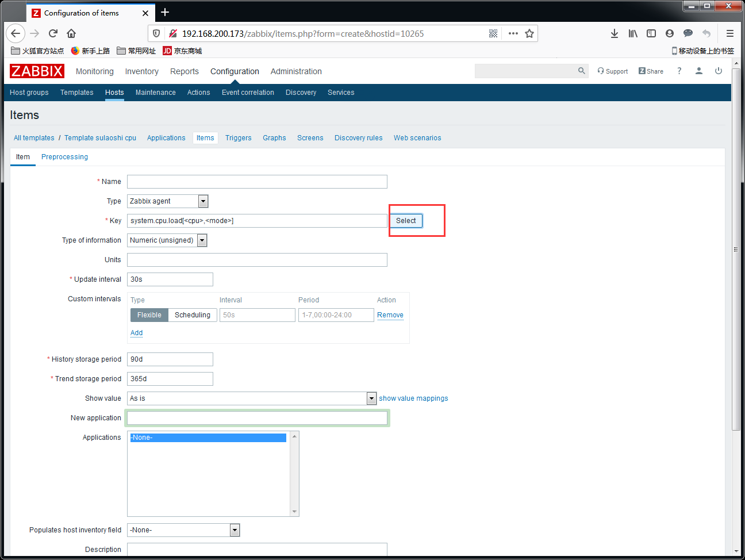Click the Update interval field
The width and height of the screenshot is (745, 560).
pyautogui.click(x=170, y=279)
